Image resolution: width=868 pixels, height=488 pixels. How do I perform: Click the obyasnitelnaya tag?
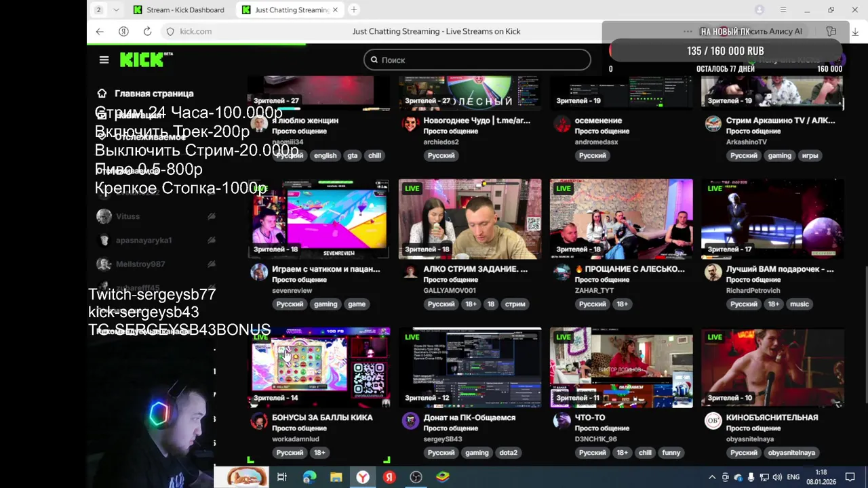792,453
